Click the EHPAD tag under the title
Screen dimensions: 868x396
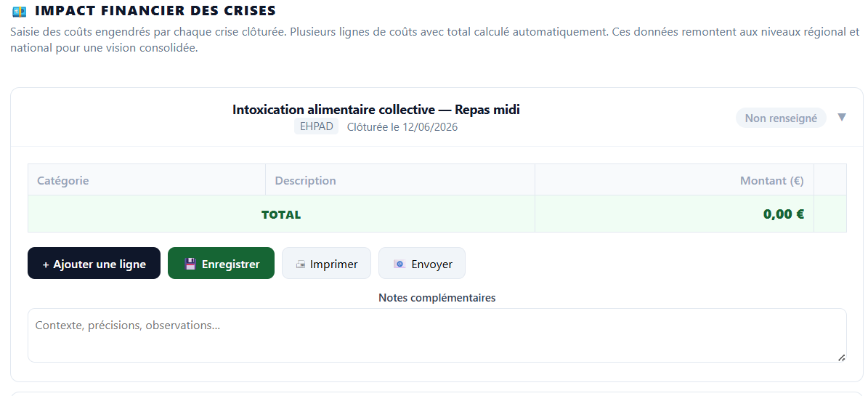coord(316,126)
